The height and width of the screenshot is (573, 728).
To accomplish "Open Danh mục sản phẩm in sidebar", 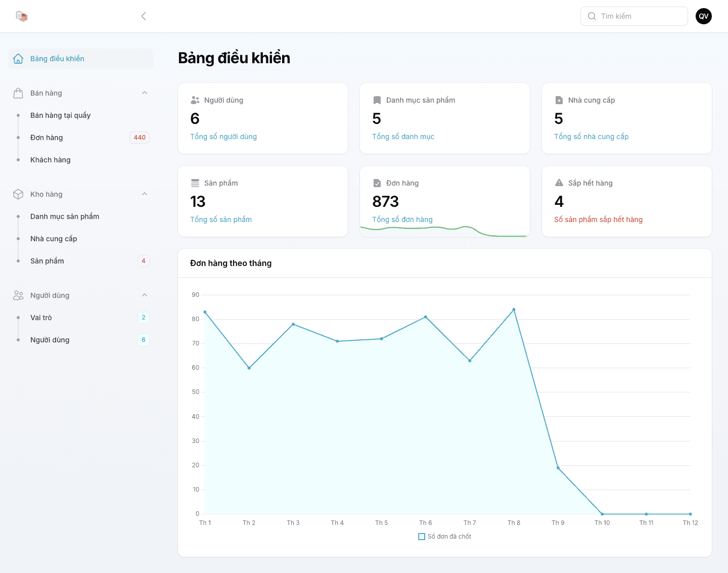I will (x=81, y=216).
